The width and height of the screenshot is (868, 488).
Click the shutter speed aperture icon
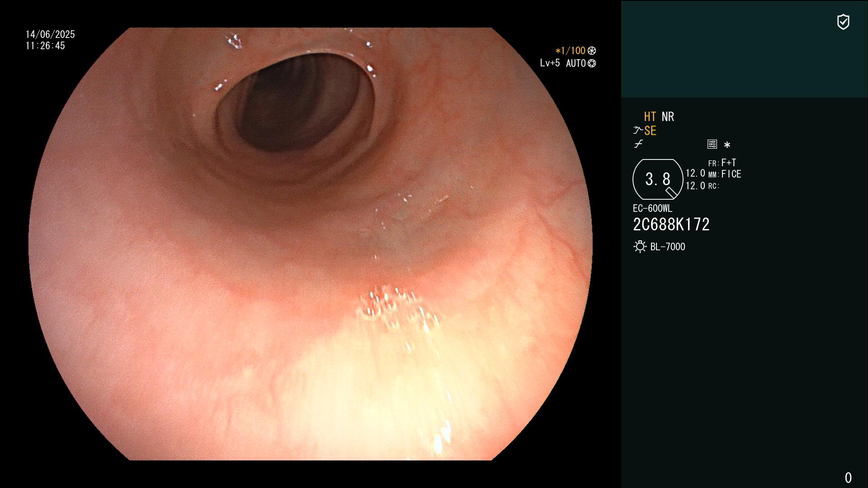[x=592, y=51]
